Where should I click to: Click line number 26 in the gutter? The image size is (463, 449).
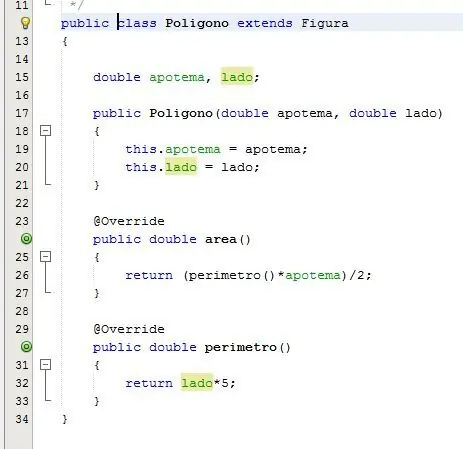click(x=22, y=275)
